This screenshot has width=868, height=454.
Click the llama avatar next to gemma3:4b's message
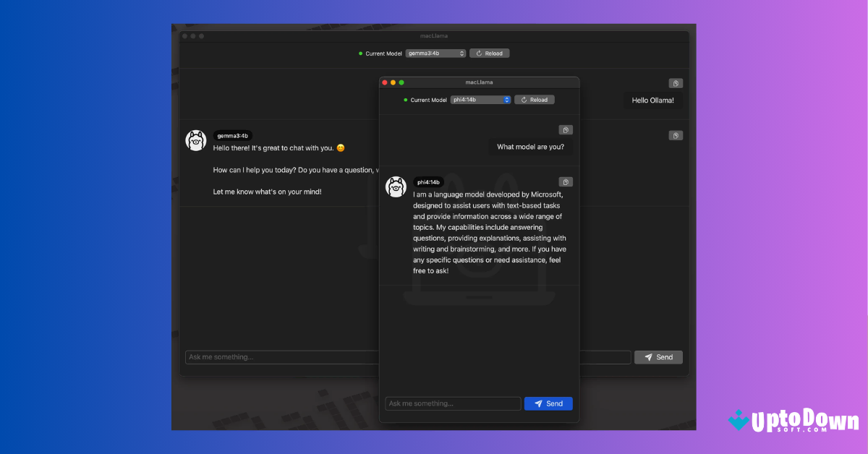pyautogui.click(x=195, y=140)
